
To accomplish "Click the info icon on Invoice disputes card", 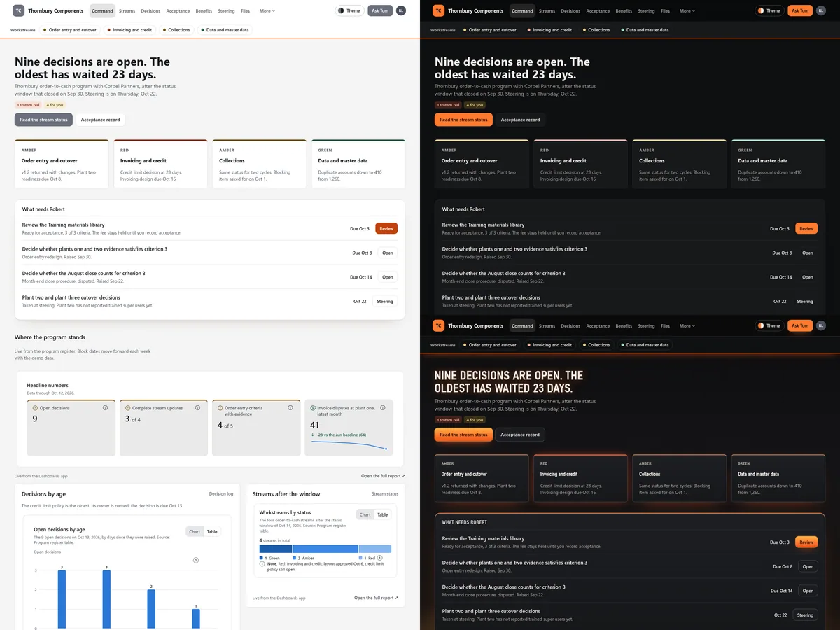I will tap(383, 407).
